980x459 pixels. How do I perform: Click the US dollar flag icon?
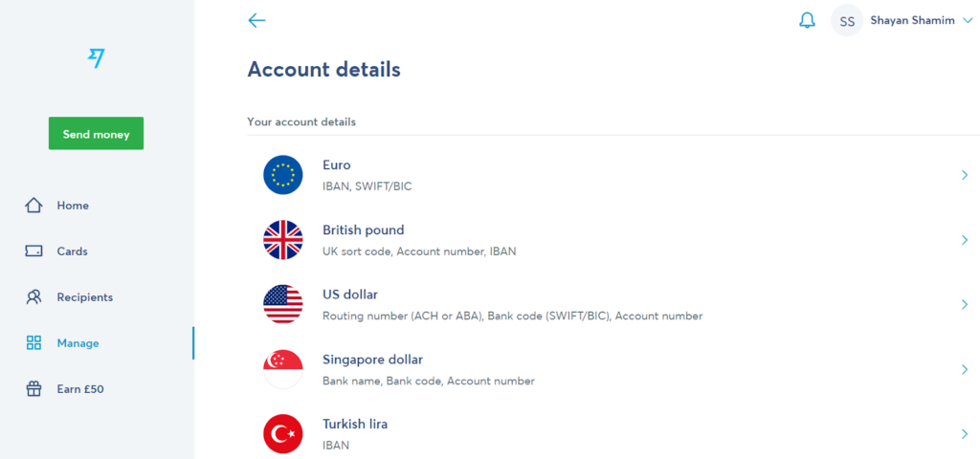pos(283,304)
